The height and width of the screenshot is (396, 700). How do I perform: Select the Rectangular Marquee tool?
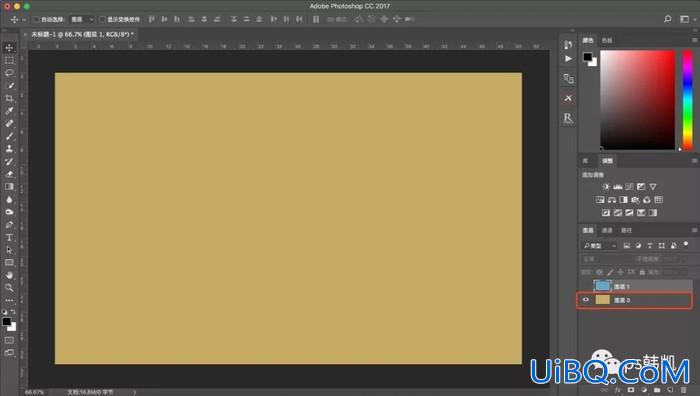coord(9,60)
